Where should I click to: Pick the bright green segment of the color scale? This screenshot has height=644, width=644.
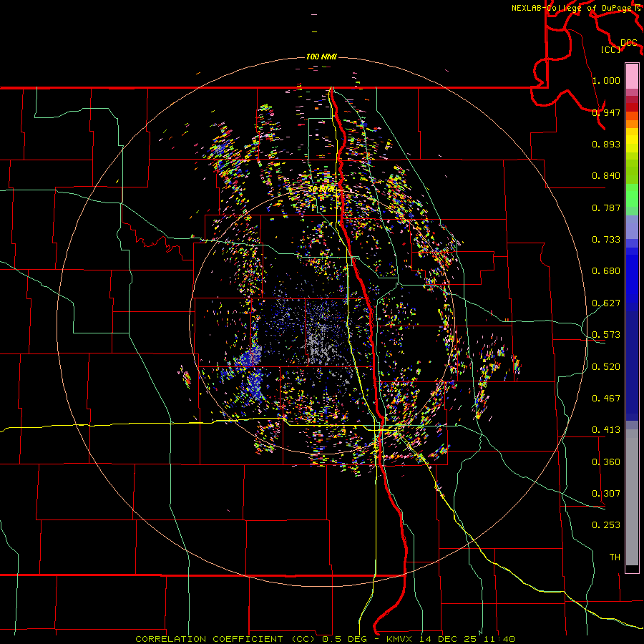click(632, 195)
